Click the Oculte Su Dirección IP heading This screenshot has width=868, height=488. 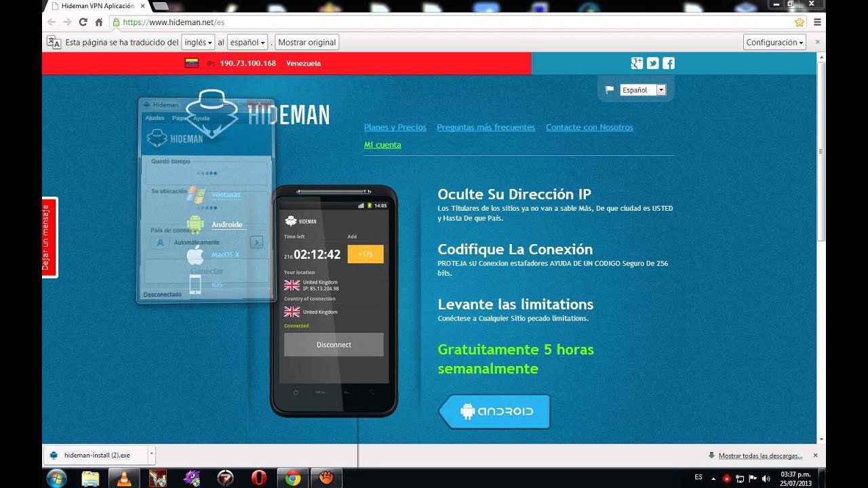pyautogui.click(x=514, y=195)
